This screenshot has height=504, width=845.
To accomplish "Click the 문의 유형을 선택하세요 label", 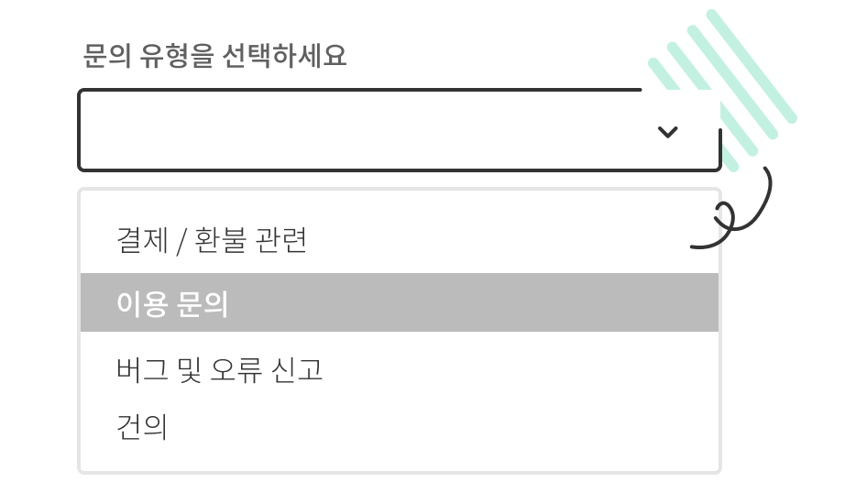I will point(214,56).
